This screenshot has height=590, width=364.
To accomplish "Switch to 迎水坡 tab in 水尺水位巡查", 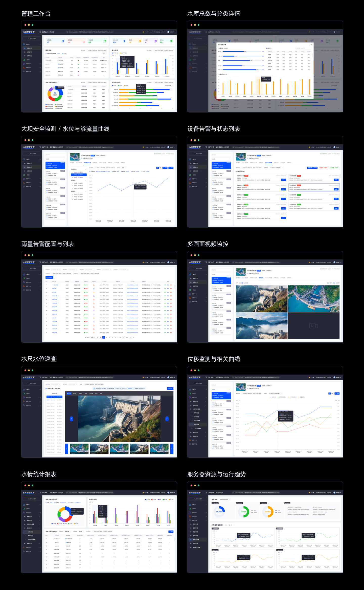I will coord(75,394).
